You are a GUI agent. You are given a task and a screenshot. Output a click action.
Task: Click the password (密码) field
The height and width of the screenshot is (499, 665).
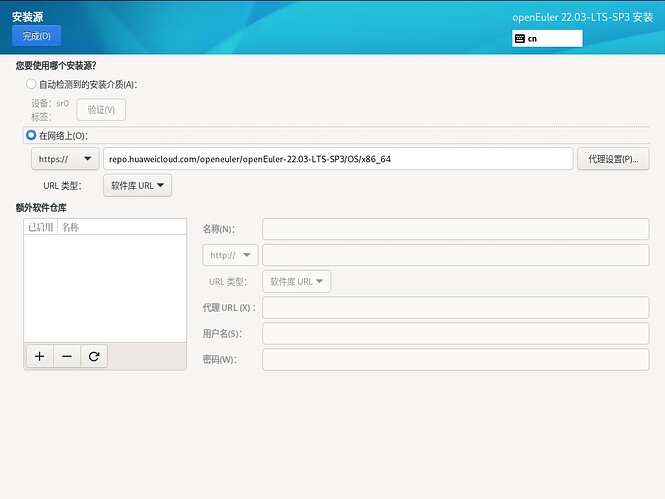tap(455, 359)
